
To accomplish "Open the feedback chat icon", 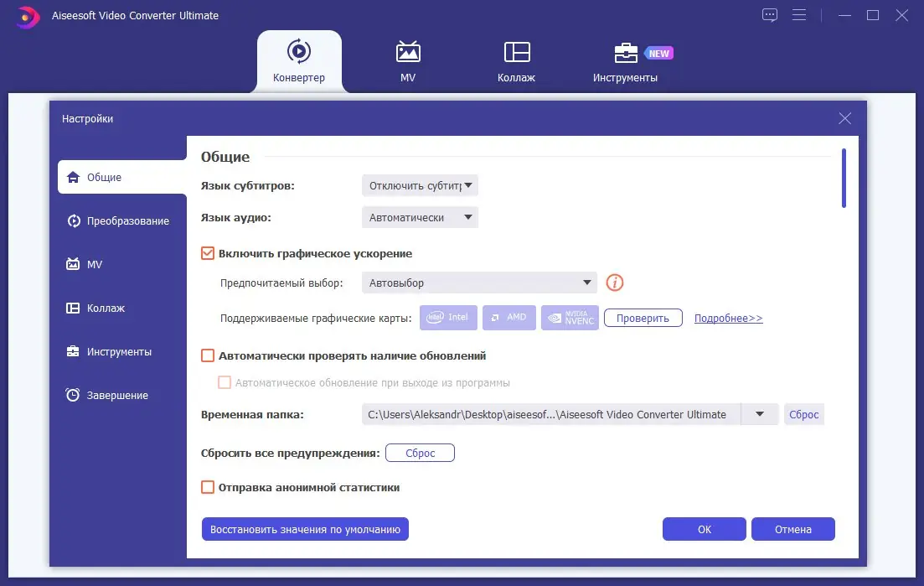I will point(769,14).
